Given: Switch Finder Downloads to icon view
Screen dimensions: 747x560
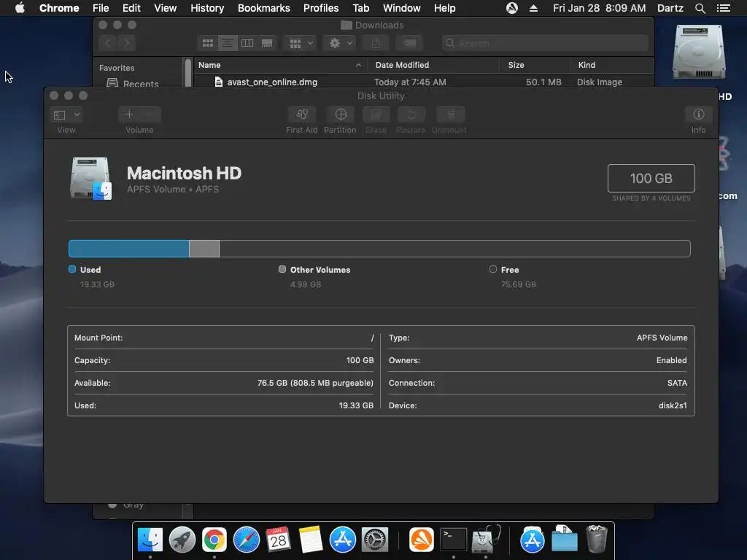Looking at the screenshot, I should pos(208,43).
